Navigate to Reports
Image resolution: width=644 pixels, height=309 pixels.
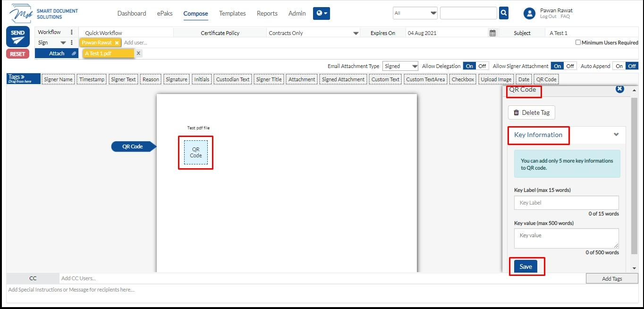click(267, 13)
